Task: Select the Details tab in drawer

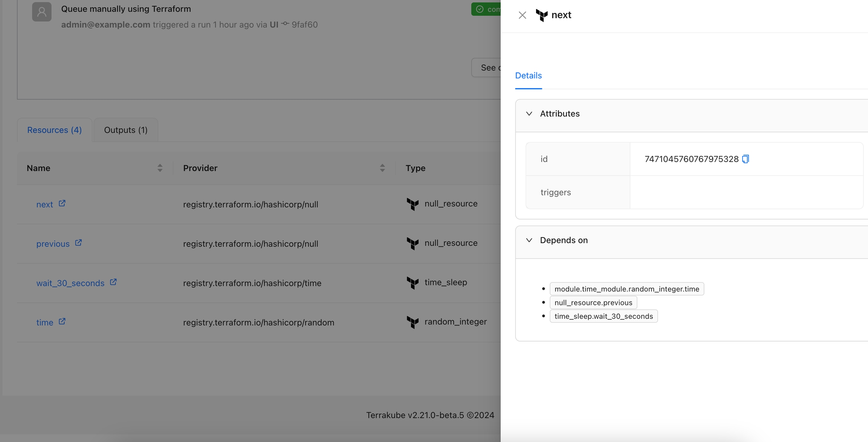Action: point(528,76)
